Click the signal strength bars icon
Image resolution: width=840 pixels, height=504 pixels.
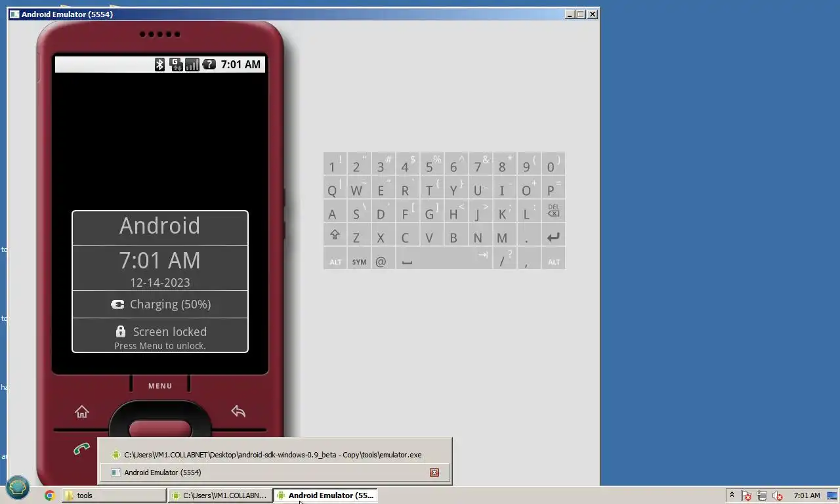tap(192, 64)
